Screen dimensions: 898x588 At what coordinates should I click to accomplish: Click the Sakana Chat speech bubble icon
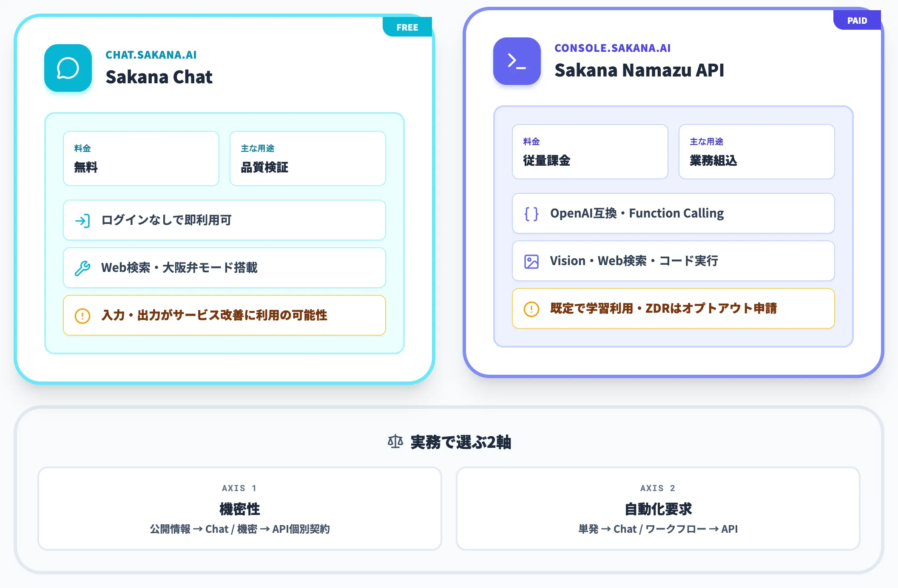click(x=68, y=68)
